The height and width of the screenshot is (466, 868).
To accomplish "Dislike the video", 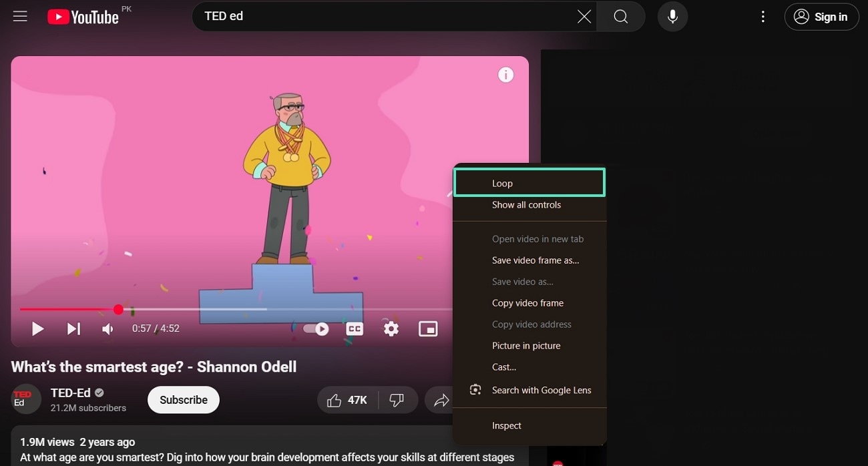I will [x=398, y=400].
